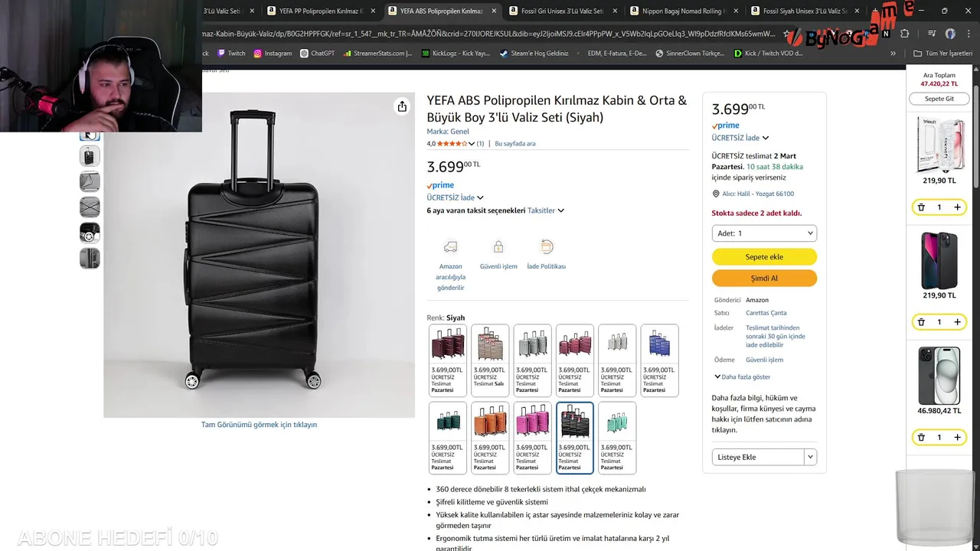Select the second product thumbnail image

click(x=90, y=156)
